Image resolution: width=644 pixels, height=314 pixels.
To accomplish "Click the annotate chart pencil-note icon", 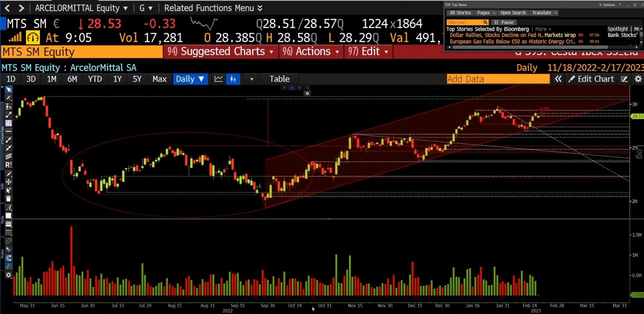I will point(625,79).
